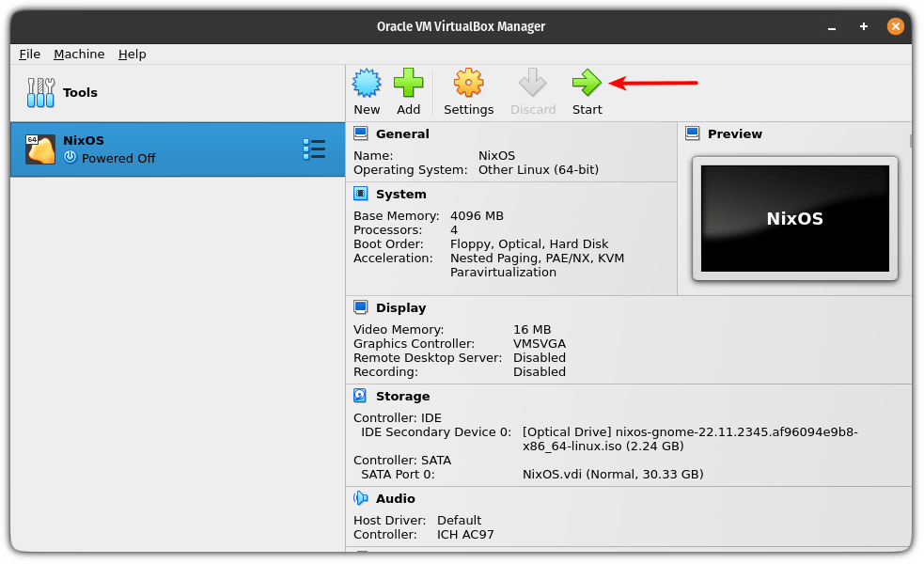Click the Audio section speaker icon

coord(361,498)
